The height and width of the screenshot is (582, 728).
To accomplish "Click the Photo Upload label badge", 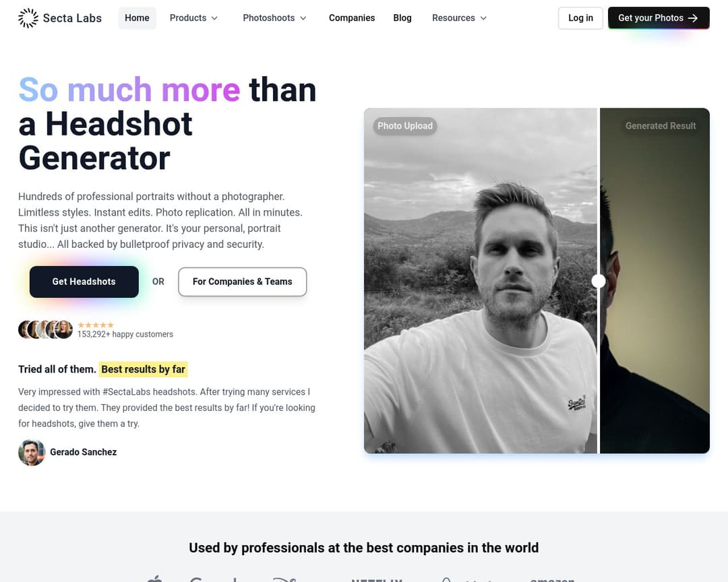I will coord(405,126).
